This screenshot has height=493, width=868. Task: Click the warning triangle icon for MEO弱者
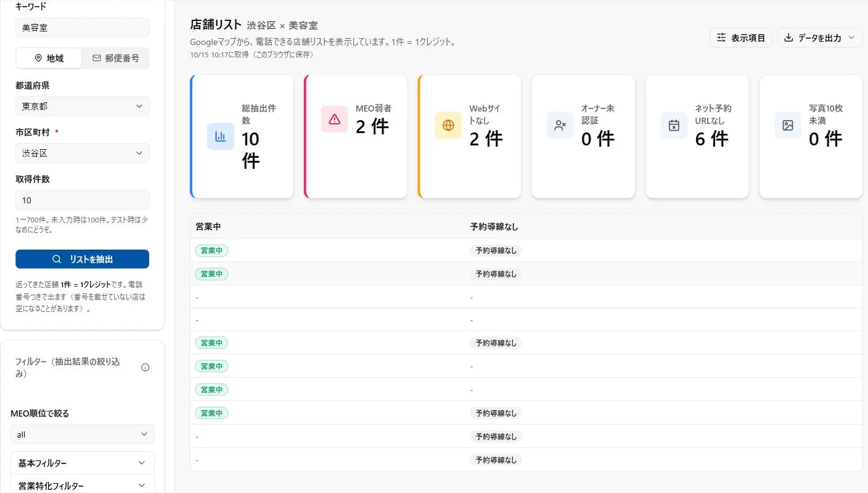pos(334,119)
